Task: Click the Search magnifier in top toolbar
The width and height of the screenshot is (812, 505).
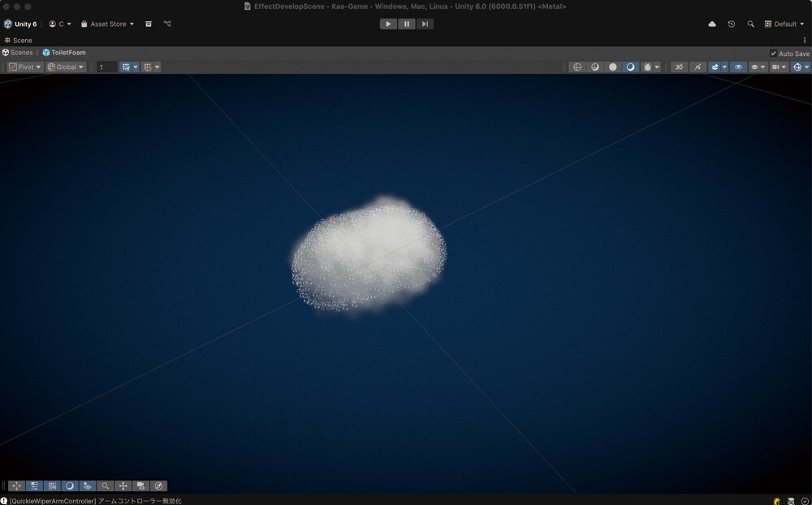Action: pos(750,24)
